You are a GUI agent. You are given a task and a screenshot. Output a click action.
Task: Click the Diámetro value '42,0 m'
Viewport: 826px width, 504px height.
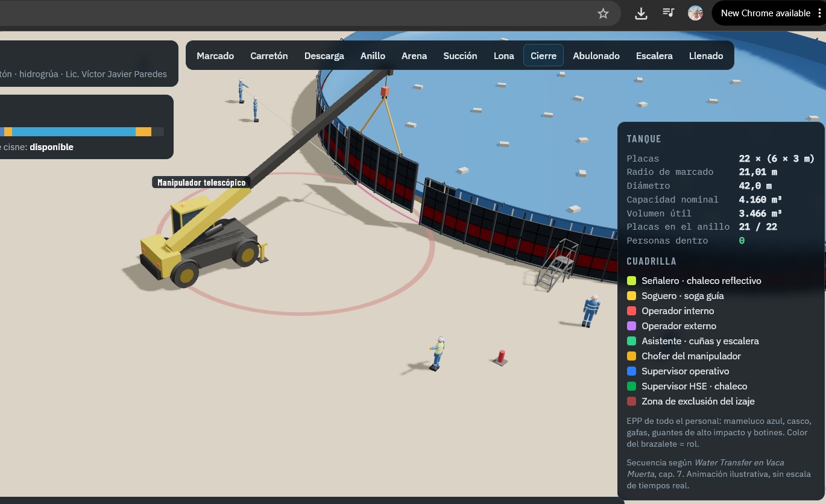tap(755, 186)
